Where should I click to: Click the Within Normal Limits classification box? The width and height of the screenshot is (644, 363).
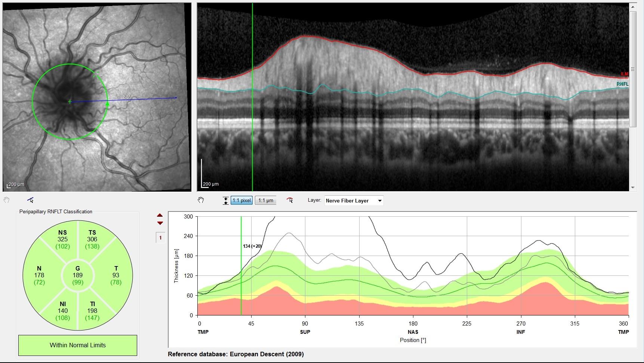78,345
